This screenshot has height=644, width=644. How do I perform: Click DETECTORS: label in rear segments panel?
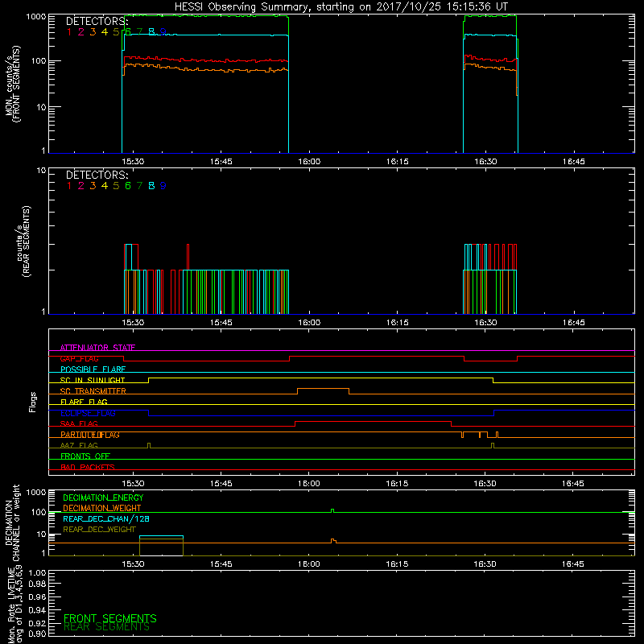pos(97,175)
